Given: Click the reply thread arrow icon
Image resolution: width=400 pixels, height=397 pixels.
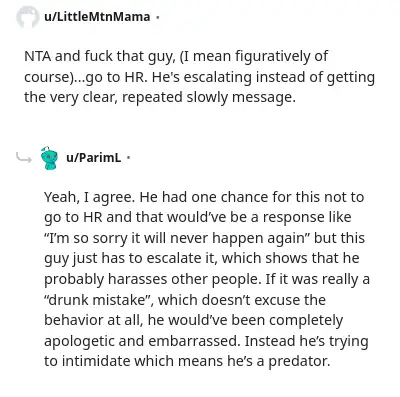Looking at the screenshot, I should click(x=24, y=157).
